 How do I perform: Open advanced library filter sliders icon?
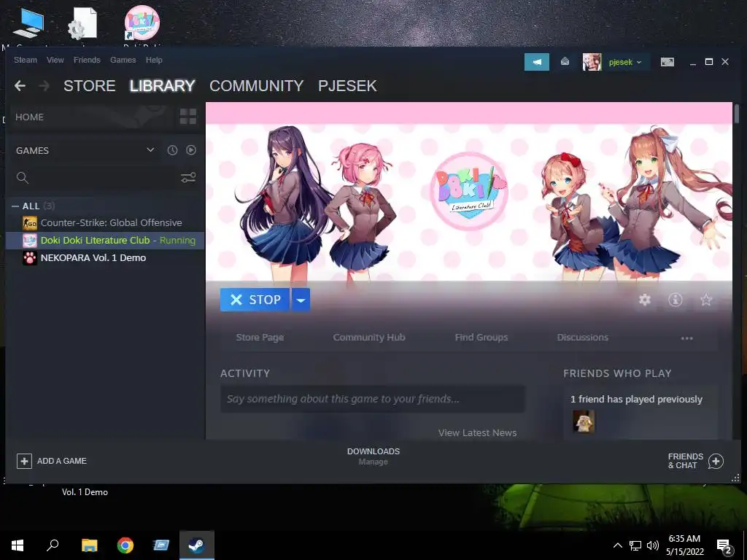[x=188, y=178]
